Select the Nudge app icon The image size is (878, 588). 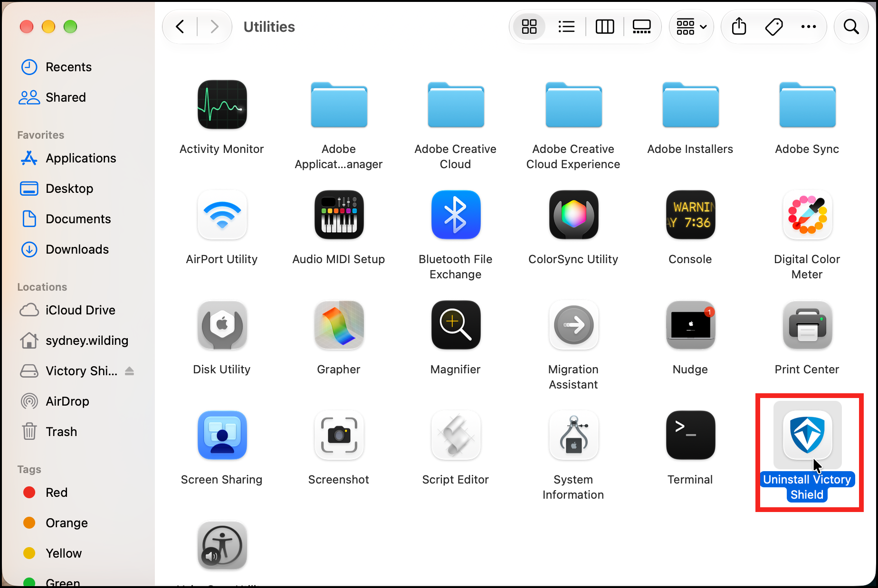(690, 325)
